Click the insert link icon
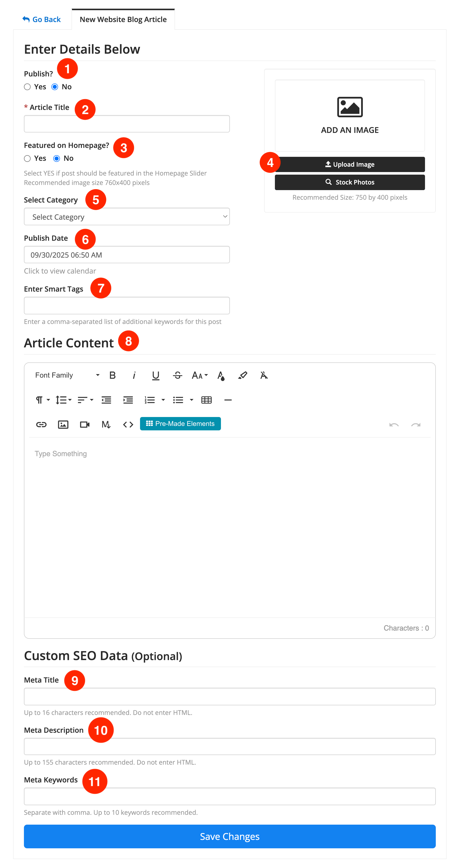This screenshot has width=463, height=868. coord(41,424)
